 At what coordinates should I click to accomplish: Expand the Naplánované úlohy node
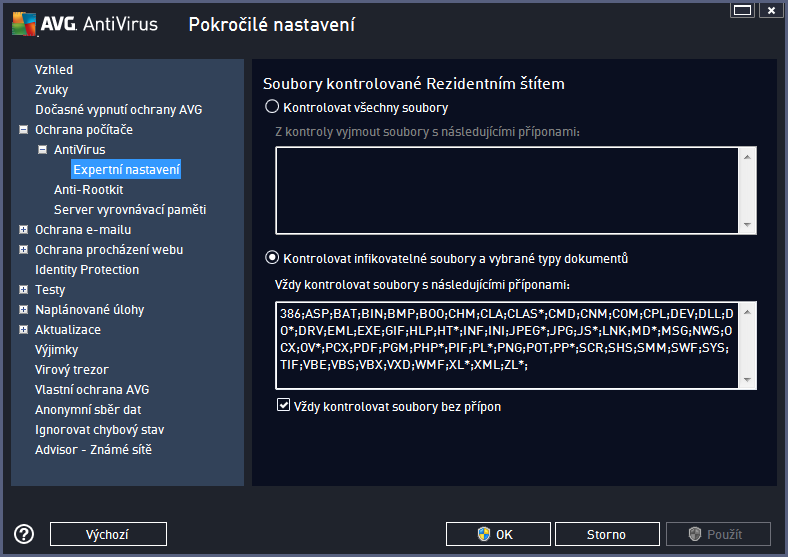click(23, 310)
